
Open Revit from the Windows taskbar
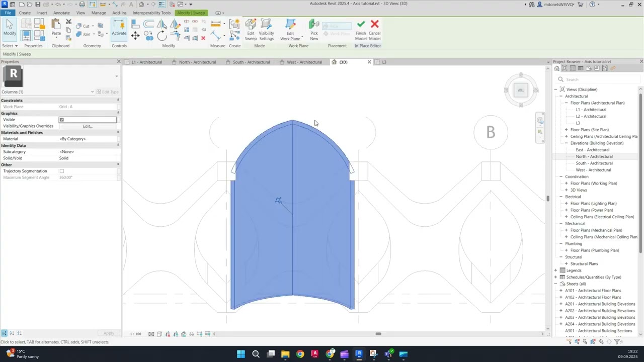(x=359, y=354)
